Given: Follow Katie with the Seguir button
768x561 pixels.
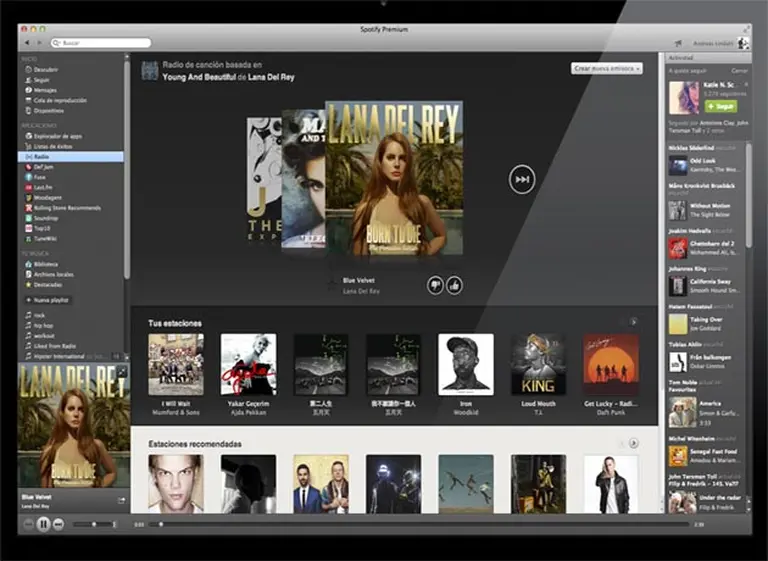Looking at the screenshot, I should tap(721, 106).
